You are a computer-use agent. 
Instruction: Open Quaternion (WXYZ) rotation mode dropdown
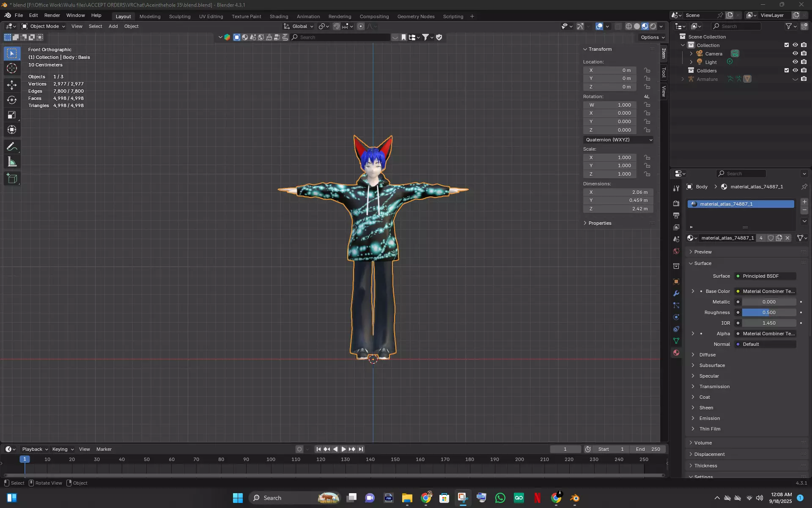[x=618, y=140]
